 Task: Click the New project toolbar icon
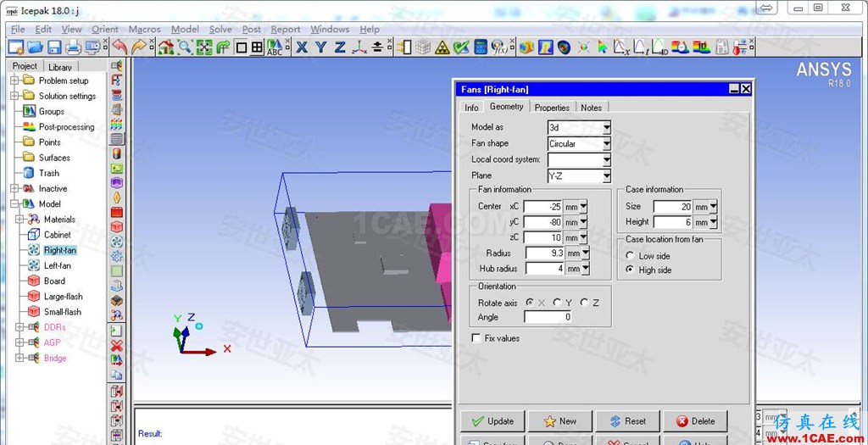tap(16, 47)
